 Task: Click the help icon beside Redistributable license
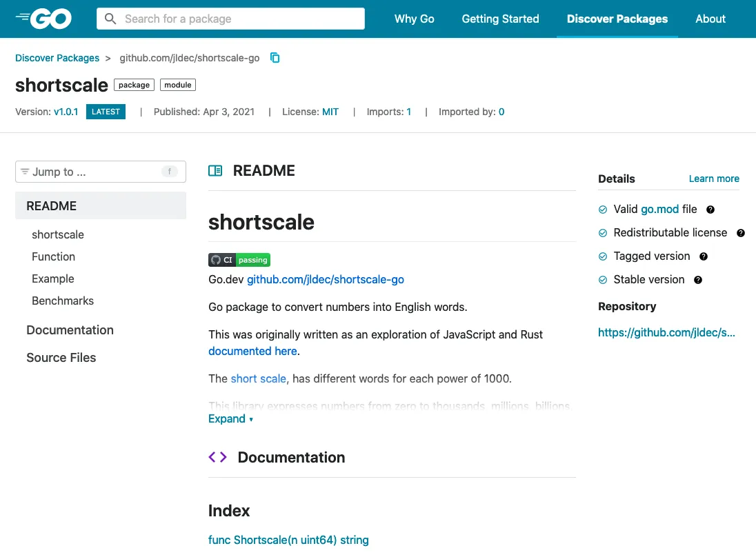[741, 233]
